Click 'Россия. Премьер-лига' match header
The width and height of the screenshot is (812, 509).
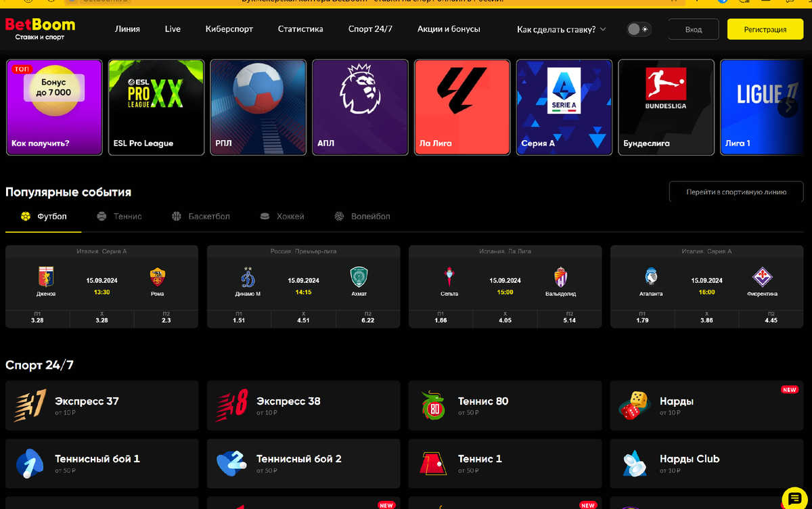(303, 251)
